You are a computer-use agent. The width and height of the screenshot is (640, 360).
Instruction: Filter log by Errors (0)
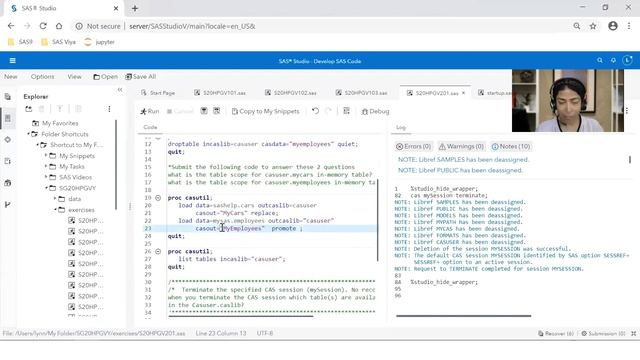pyautogui.click(x=413, y=146)
